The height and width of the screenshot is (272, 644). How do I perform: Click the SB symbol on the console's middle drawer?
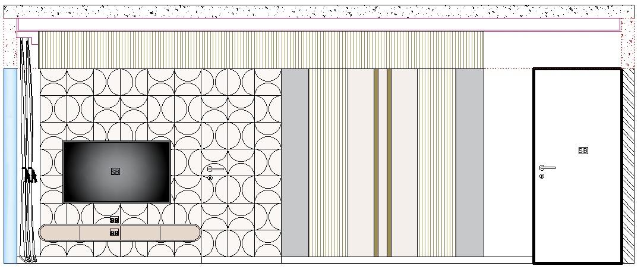(x=115, y=233)
